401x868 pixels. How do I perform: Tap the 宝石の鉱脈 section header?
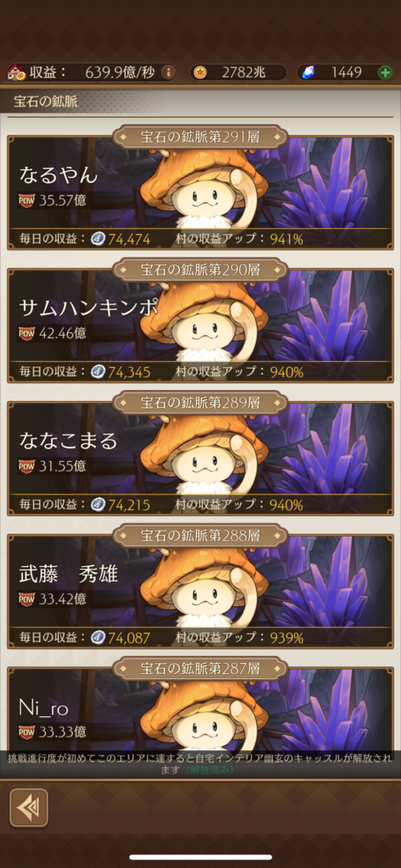tap(46, 102)
